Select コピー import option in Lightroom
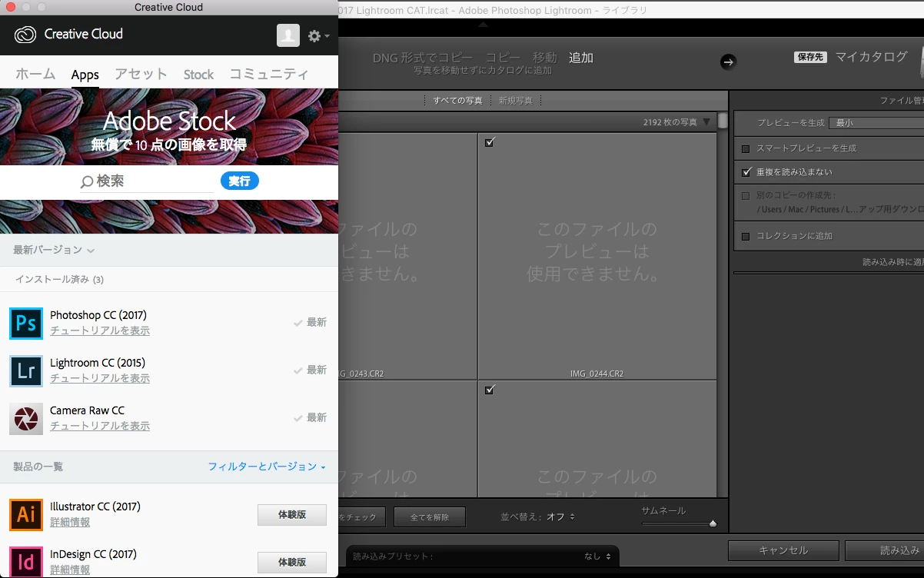 click(x=503, y=58)
